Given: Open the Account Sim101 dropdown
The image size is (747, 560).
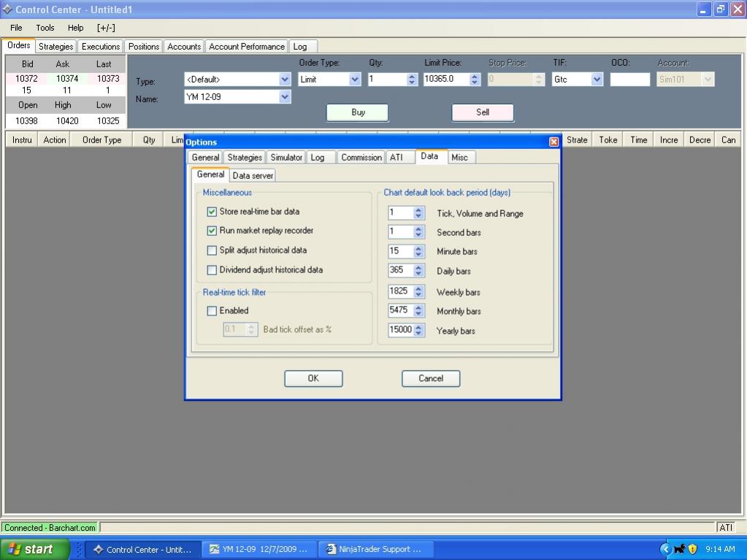Looking at the screenshot, I should coord(708,80).
